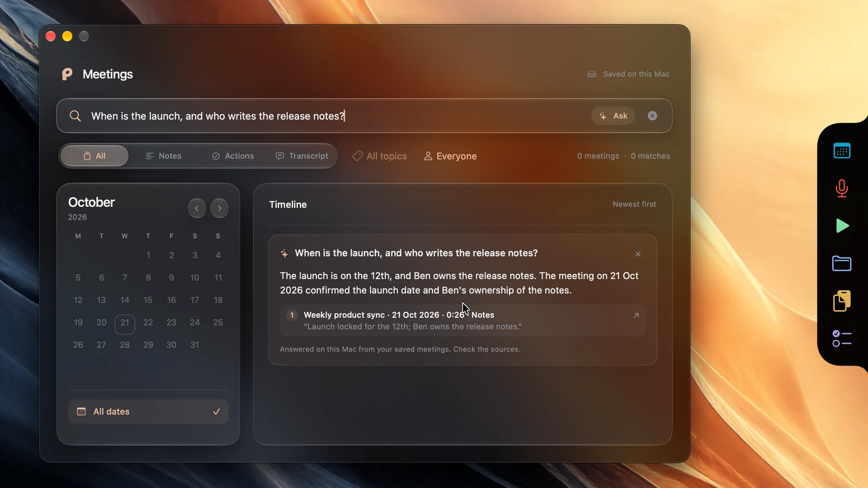
Task: Open the calendar icon in side dock
Action: [842, 151]
